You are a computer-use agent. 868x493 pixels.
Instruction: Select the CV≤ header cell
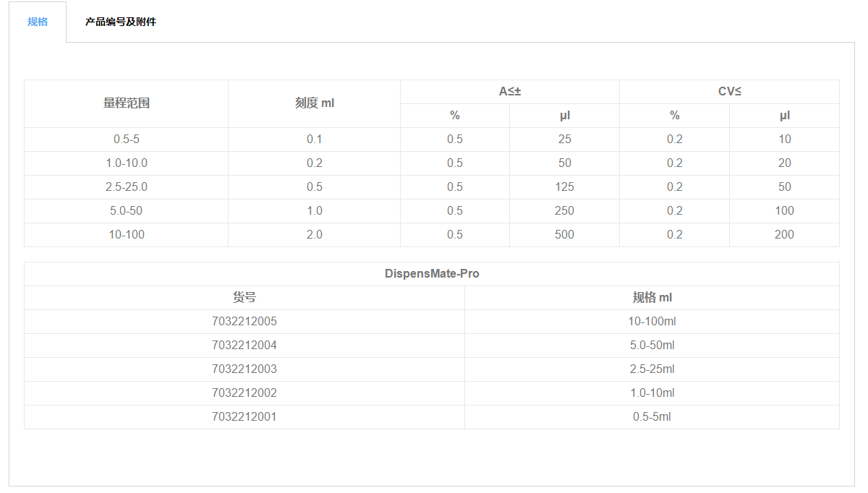click(729, 92)
